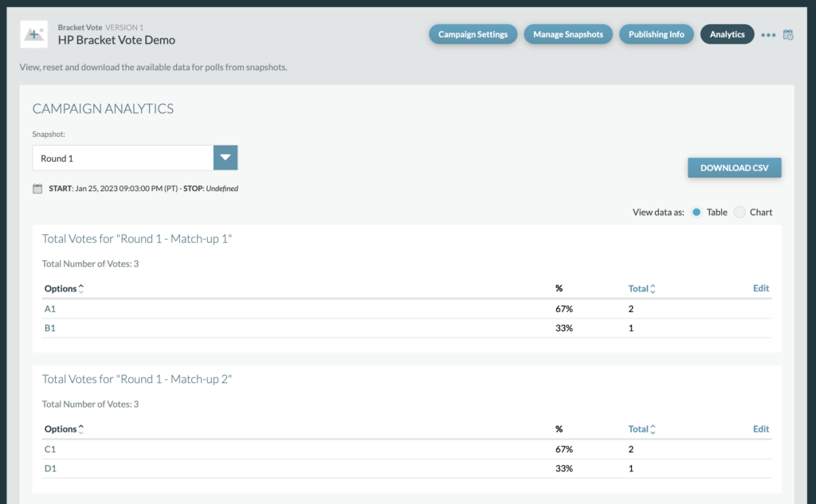Viewport: 816px width, 504px height.
Task: Sort Match-up 2 by Options column arrows
Action: click(x=81, y=429)
